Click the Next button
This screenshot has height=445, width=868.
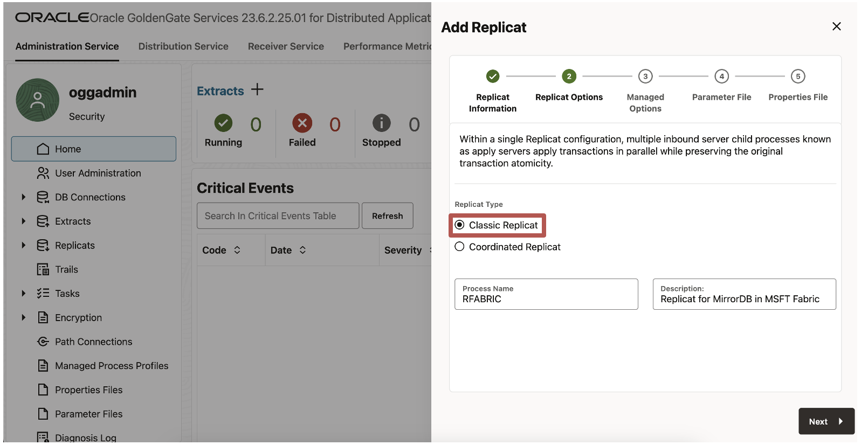pos(826,421)
